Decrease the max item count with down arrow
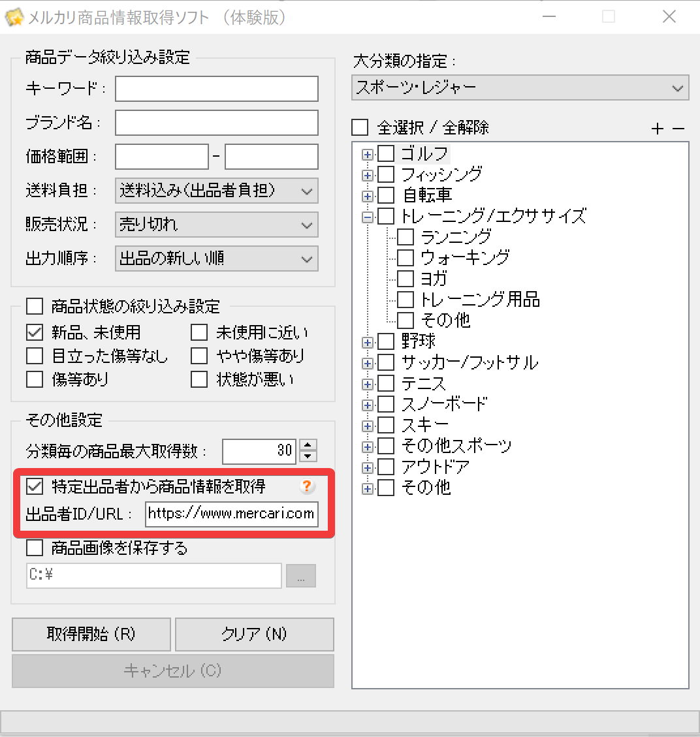 coord(308,457)
